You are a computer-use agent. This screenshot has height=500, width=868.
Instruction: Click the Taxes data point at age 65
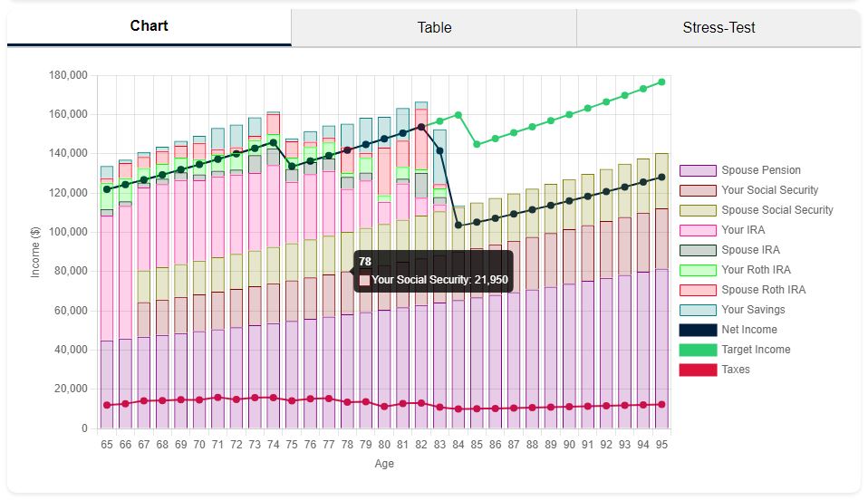click(x=107, y=405)
